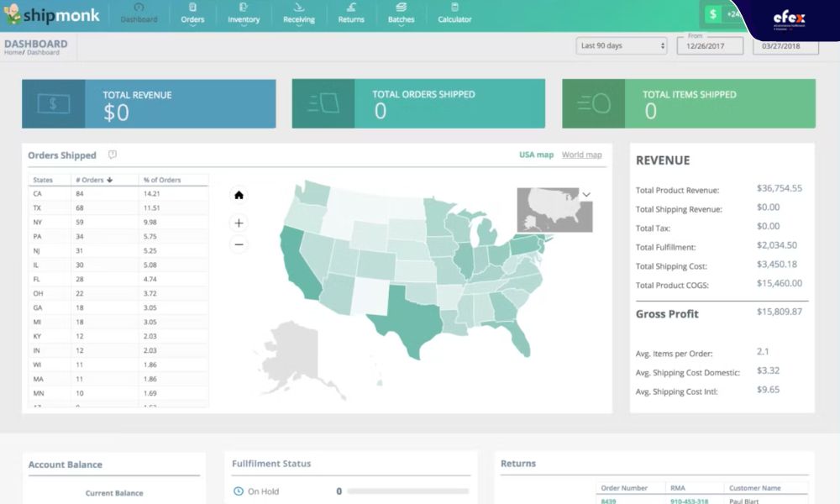Open the Receiving menu

click(x=299, y=14)
